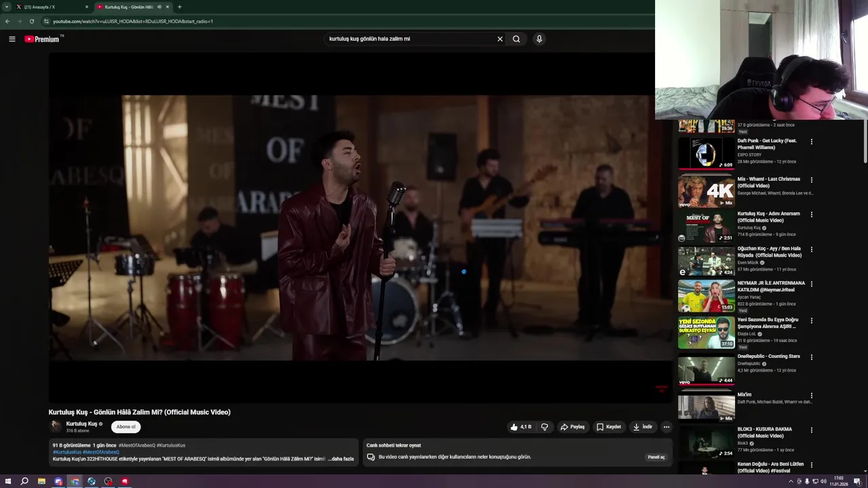Open taskbar volume control
The height and width of the screenshot is (488, 868).
823,481
